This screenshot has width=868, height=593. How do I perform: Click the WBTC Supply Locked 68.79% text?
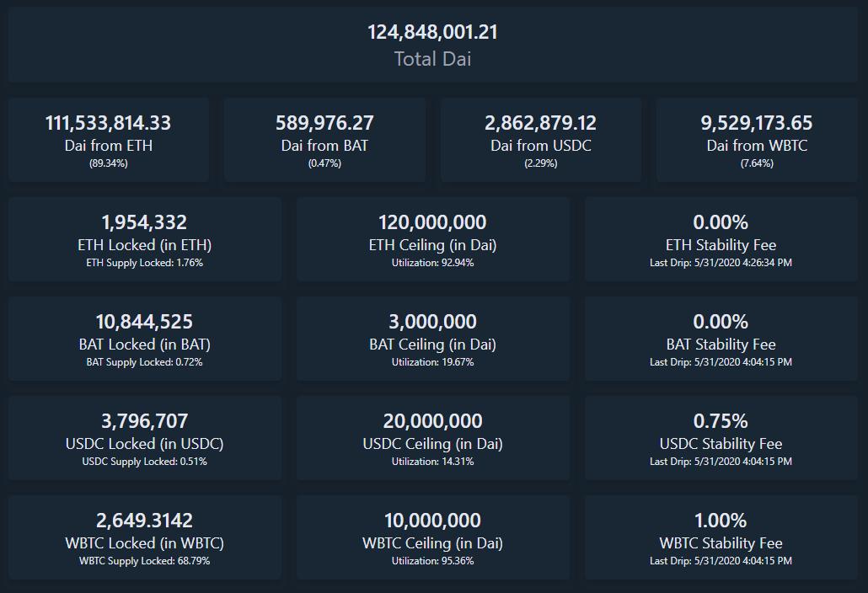(x=144, y=561)
